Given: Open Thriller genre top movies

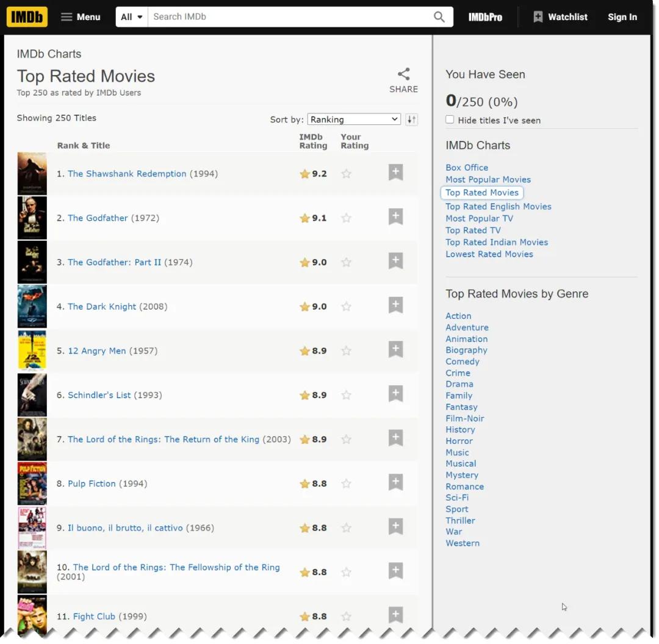Looking at the screenshot, I should tap(460, 521).
